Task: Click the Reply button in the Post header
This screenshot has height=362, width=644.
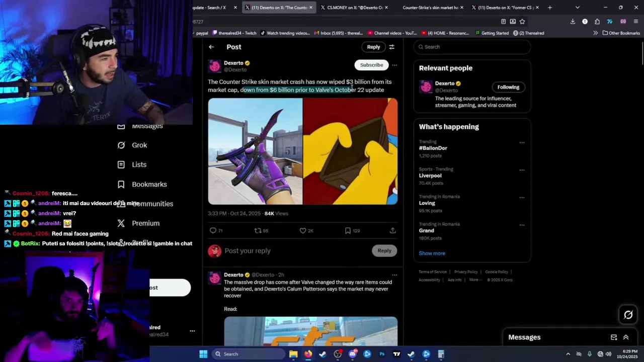Action: point(373,47)
